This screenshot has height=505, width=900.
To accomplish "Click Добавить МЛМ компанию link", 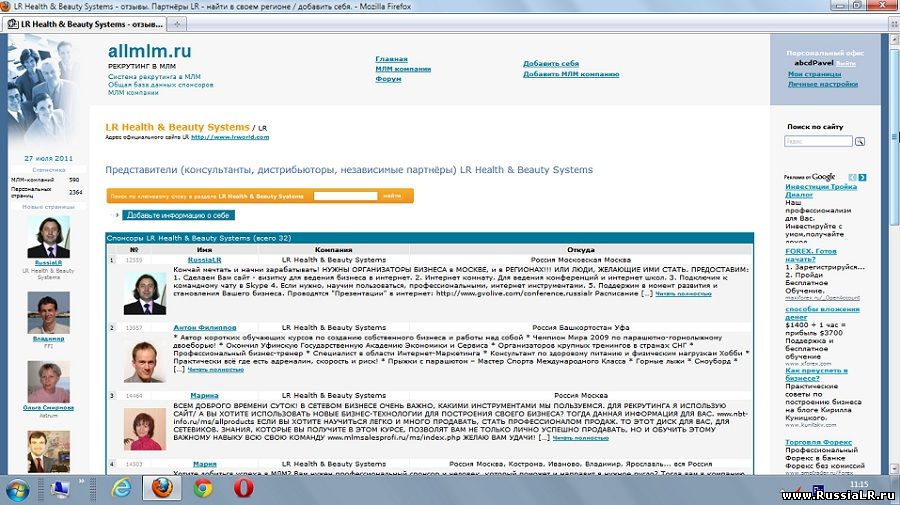I will pyautogui.click(x=571, y=74).
